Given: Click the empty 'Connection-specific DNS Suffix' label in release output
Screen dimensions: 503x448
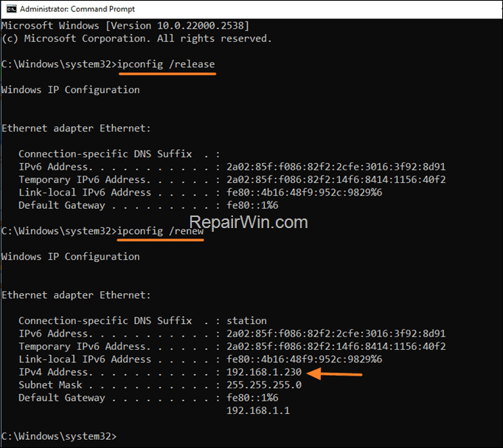Looking at the screenshot, I should coord(105,154).
